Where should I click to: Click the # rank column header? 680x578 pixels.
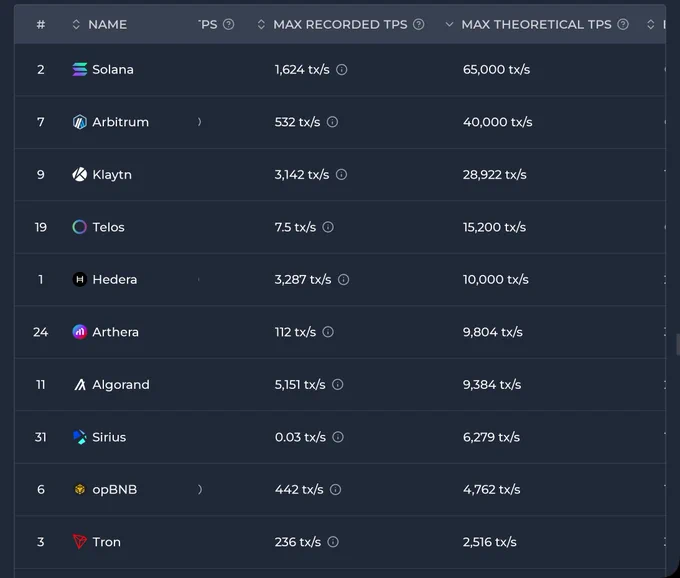[41, 24]
